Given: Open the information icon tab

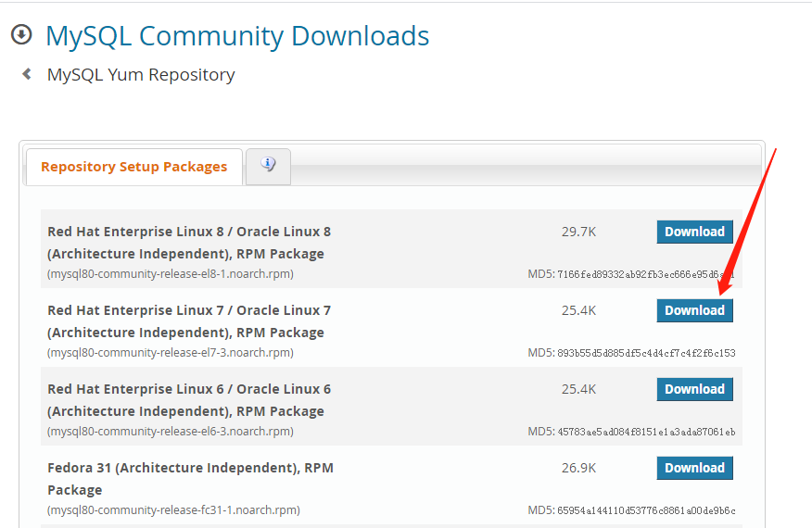Looking at the screenshot, I should [268, 165].
